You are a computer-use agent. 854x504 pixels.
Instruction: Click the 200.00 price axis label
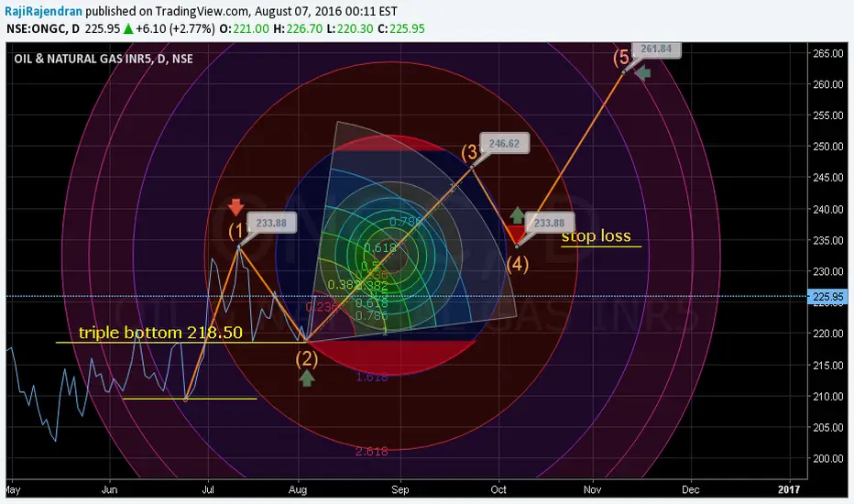[x=827, y=459]
